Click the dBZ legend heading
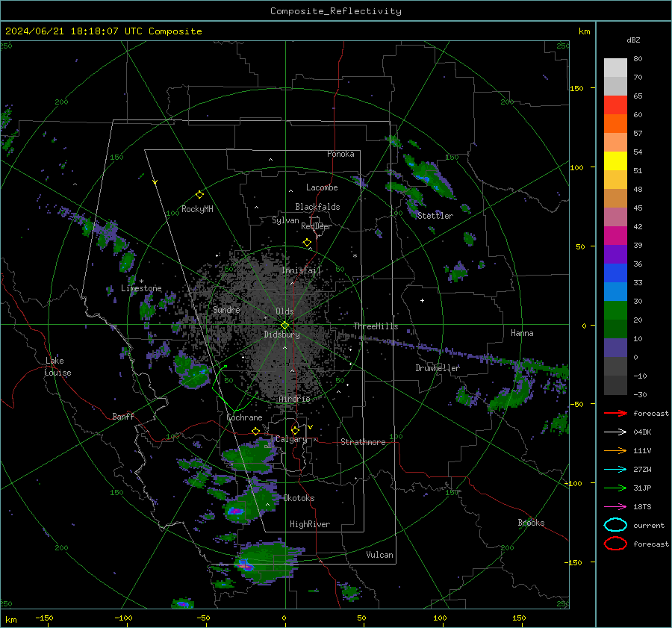This screenshot has width=672, height=628. click(633, 40)
